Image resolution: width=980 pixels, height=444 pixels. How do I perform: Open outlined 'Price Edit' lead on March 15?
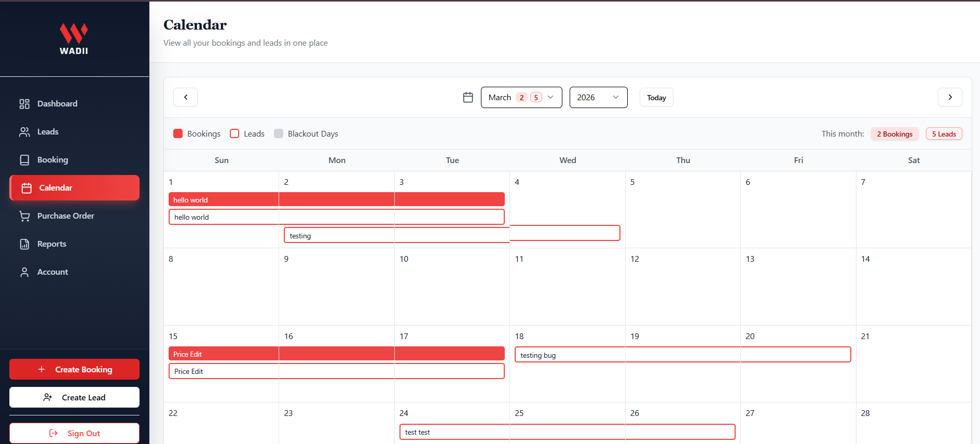[x=337, y=371]
